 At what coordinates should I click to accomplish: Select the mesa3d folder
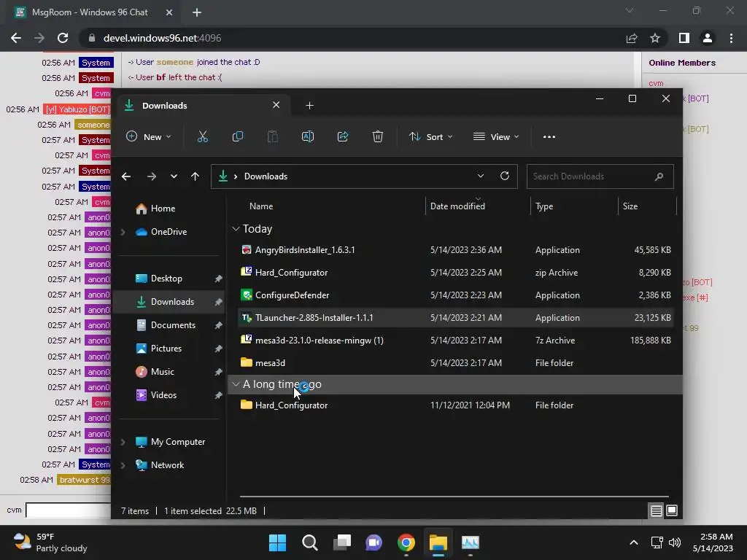point(455,363)
